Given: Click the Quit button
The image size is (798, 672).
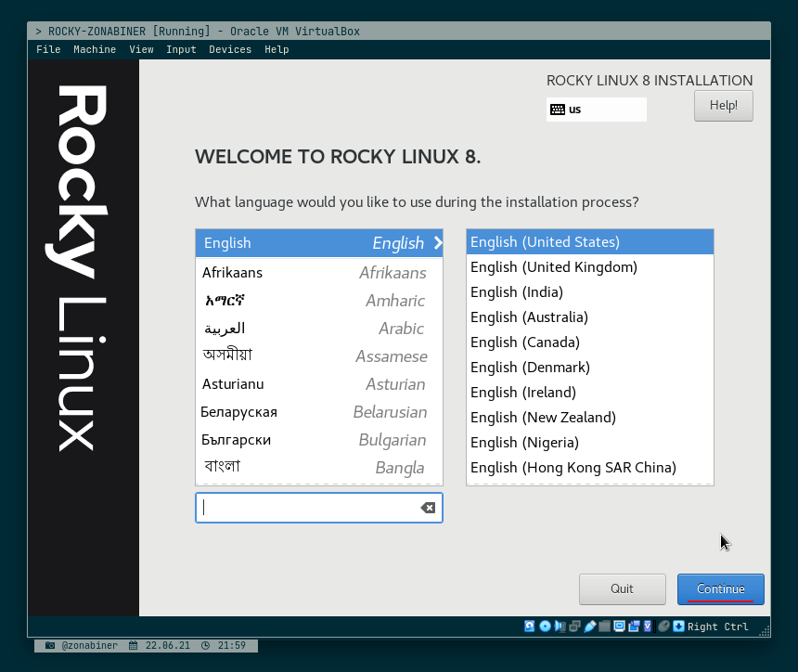Looking at the screenshot, I should (x=622, y=588).
